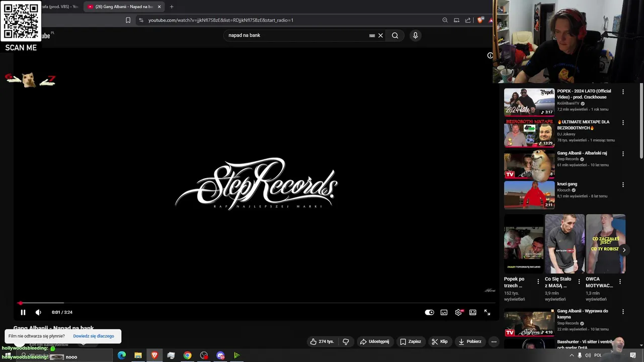Click the Klip scissors button

click(x=439, y=341)
